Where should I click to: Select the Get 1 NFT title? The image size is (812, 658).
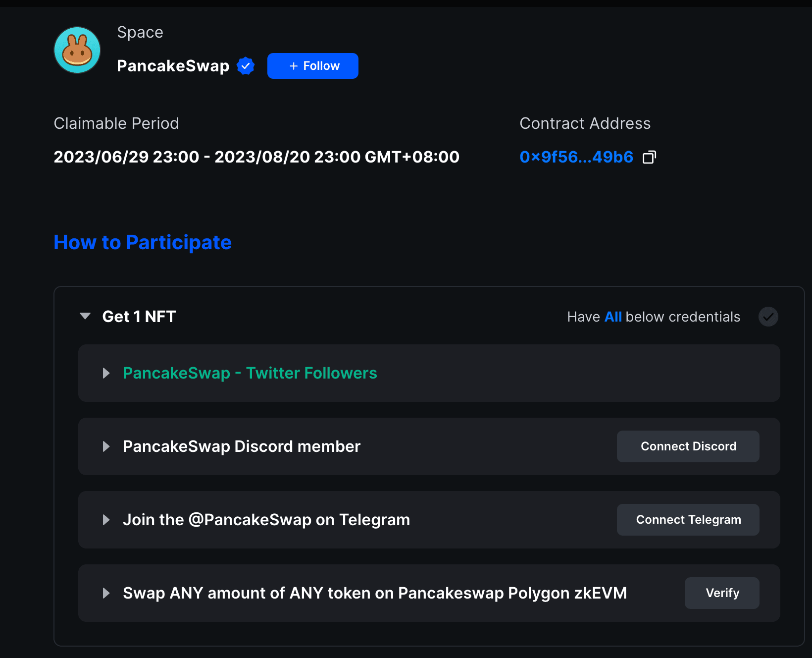pyautogui.click(x=139, y=317)
